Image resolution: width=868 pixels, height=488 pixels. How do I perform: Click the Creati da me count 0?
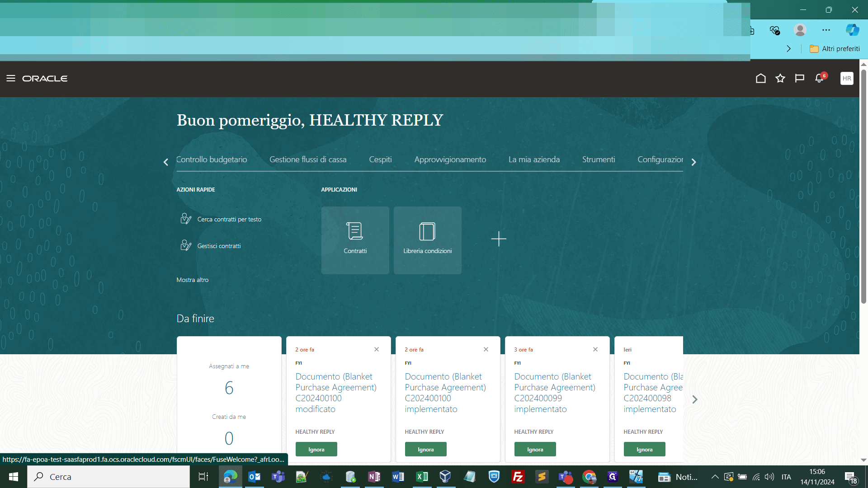tap(229, 438)
